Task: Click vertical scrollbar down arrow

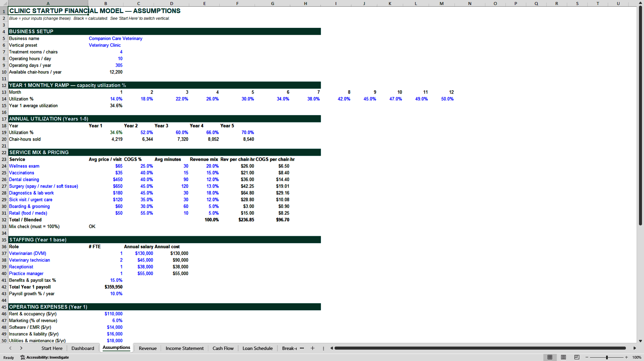Action: tap(640, 341)
